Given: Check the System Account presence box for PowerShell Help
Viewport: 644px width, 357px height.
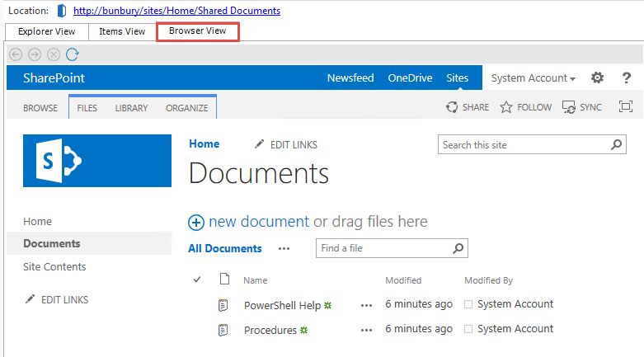Looking at the screenshot, I should (x=468, y=305).
